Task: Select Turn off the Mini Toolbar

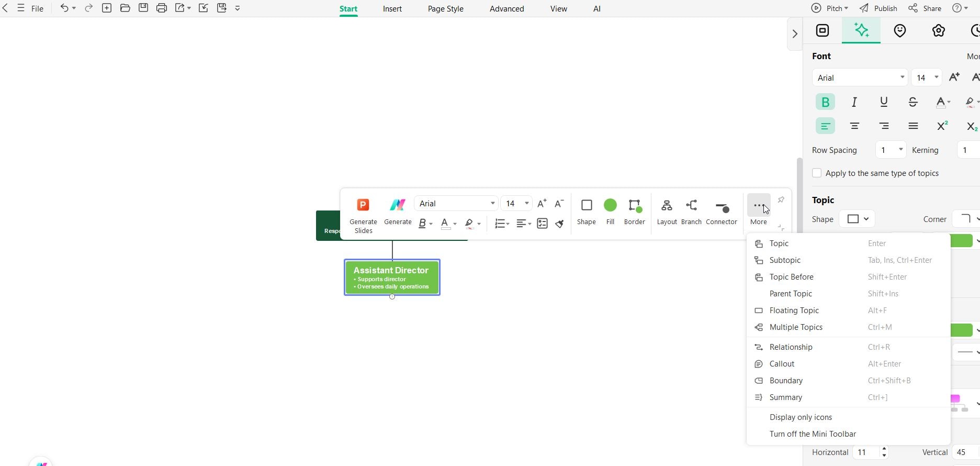Action: pos(848,434)
